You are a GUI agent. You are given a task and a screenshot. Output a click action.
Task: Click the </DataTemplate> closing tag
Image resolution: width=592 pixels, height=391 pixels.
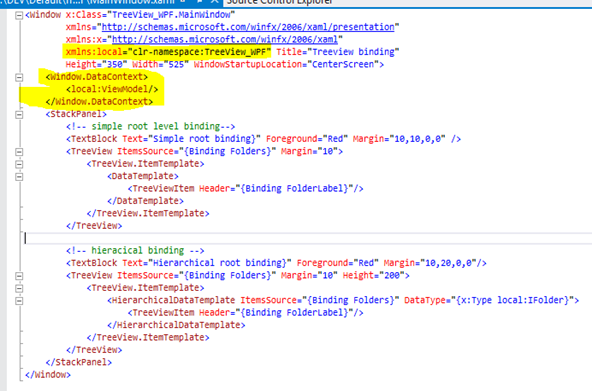click(x=145, y=201)
